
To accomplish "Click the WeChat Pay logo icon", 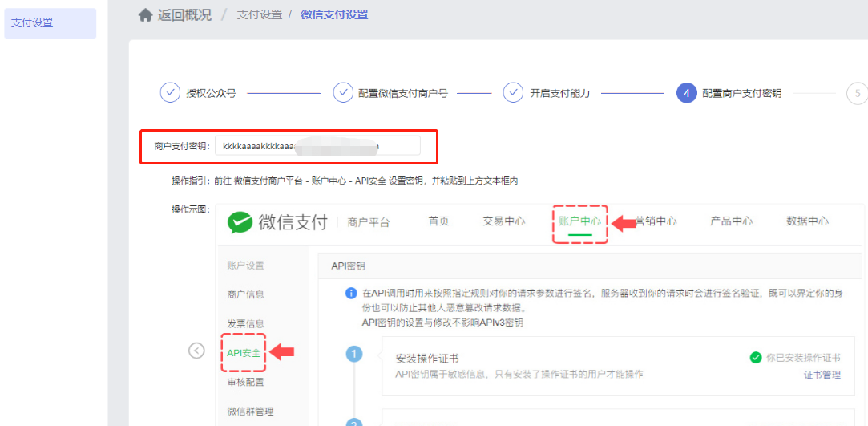I will pyautogui.click(x=240, y=222).
